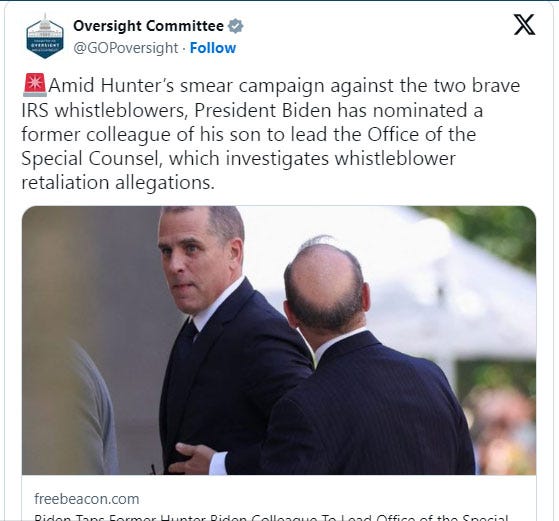The height and width of the screenshot is (521, 559).
Task: Click the Oversight Committee display name
Action: tap(148, 26)
